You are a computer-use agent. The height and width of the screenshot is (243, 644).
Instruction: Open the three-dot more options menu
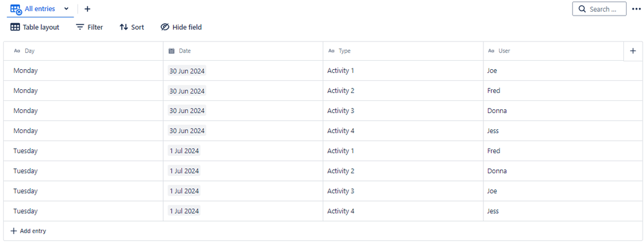pyautogui.click(x=636, y=9)
